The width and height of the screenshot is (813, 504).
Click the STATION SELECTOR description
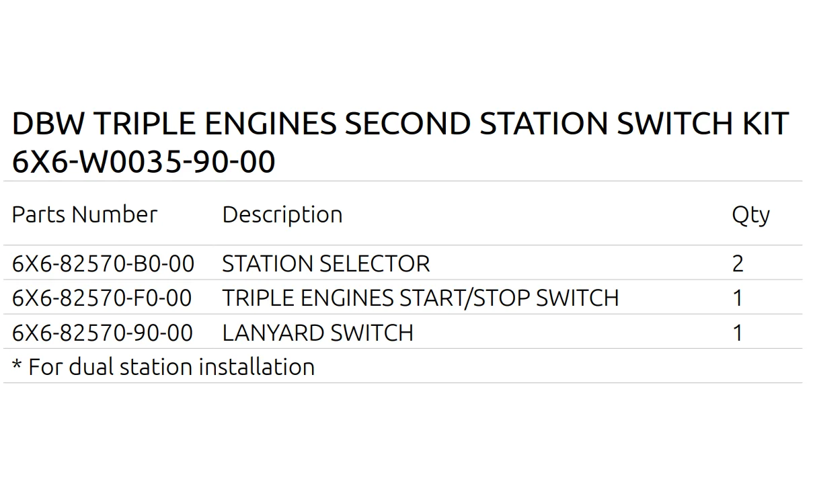pos(325,263)
